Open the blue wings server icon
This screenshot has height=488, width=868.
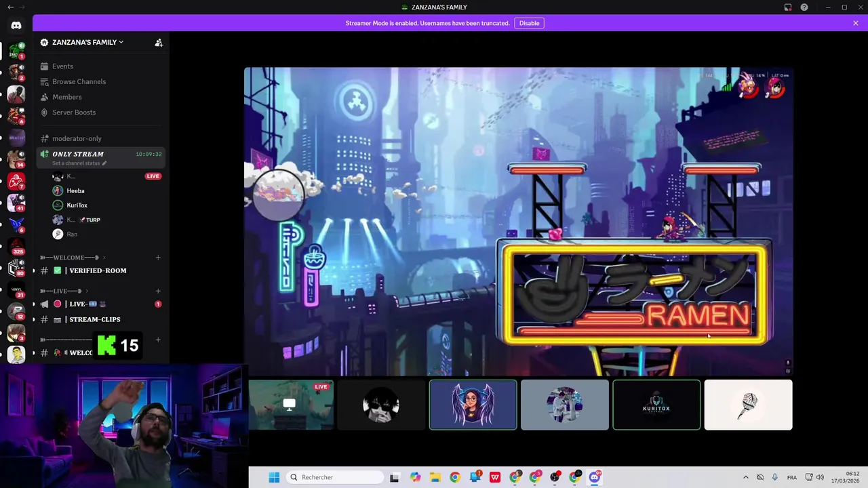pos(16,224)
